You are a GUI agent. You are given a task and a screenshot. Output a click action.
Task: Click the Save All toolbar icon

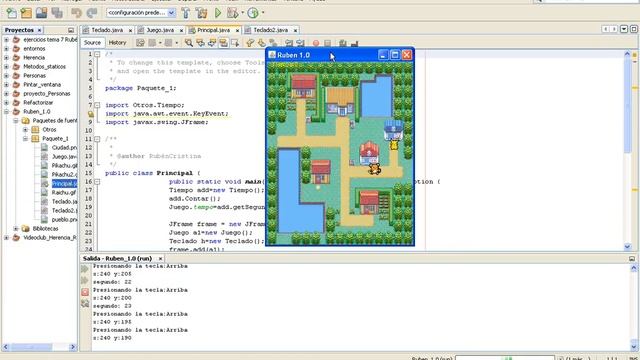[x=57, y=13]
